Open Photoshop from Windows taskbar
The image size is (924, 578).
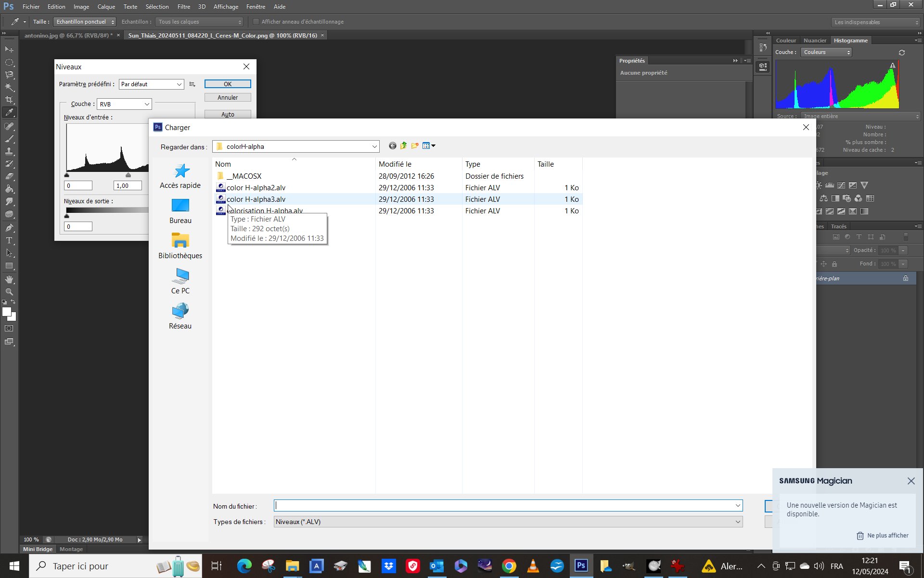(581, 565)
